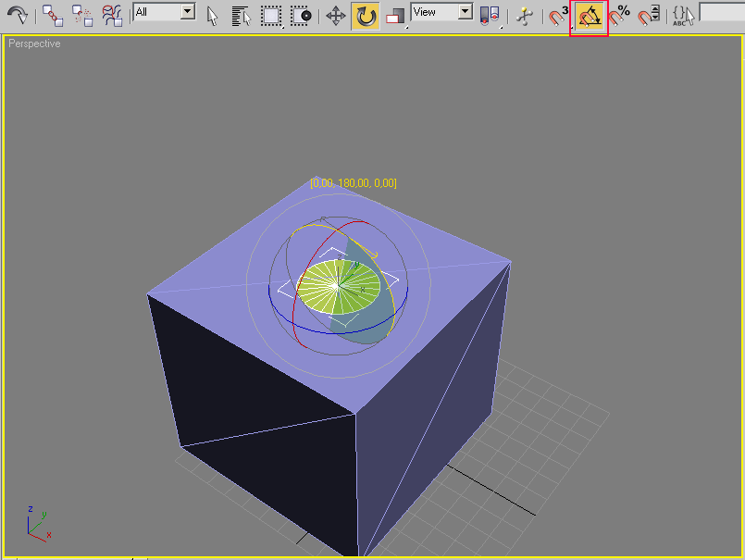Open Edit Named Selection Sets
The height and width of the screenshot is (560, 745).
[x=683, y=16]
